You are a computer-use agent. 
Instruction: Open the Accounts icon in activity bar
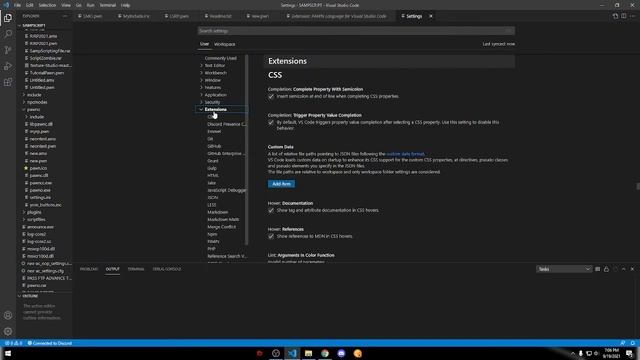[x=8, y=315]
